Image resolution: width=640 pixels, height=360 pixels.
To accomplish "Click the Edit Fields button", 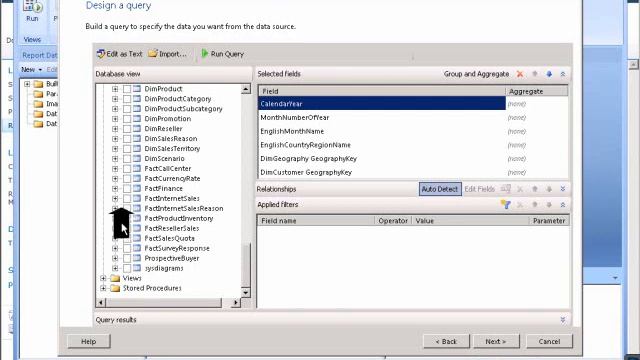I will (480, 189).
